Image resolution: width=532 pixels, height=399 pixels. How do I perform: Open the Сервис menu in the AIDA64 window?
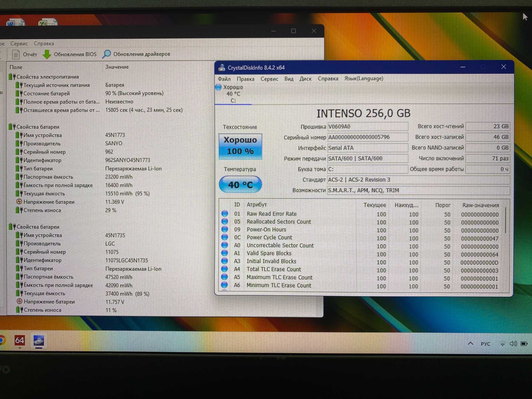coord(19,43)
